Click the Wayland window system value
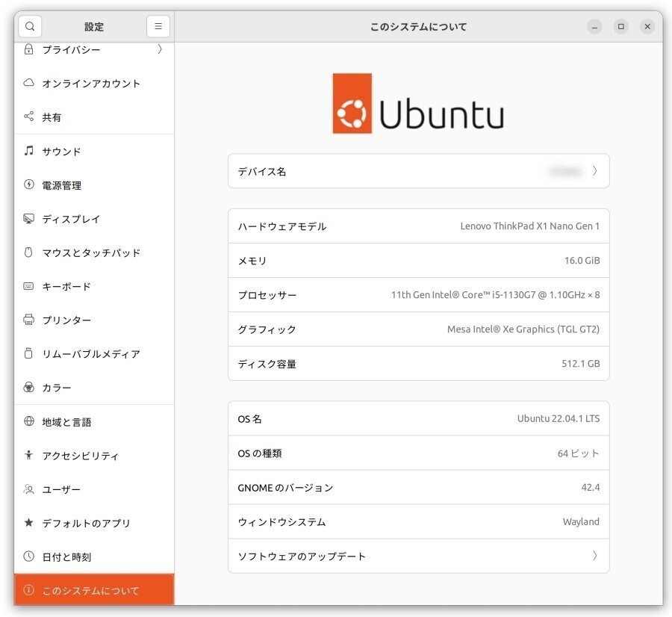The width and height of the screenshot is (672, 617). 581,522
